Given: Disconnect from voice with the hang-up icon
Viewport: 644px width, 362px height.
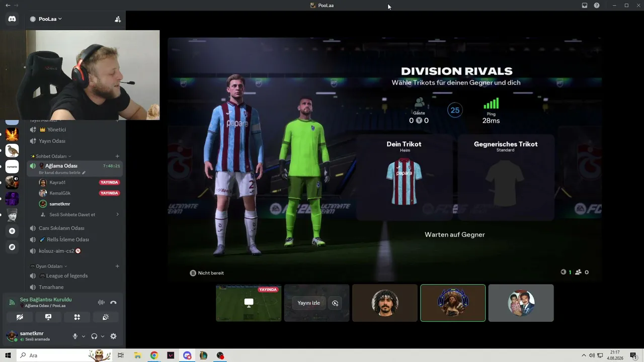Looking at the screenshot, I should (113, 302).
